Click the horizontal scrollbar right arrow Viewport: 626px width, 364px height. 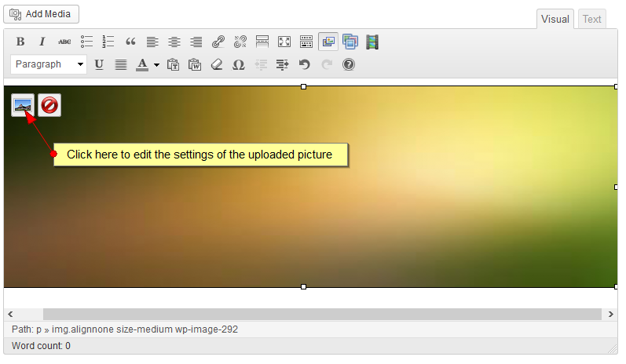(610, 314)
